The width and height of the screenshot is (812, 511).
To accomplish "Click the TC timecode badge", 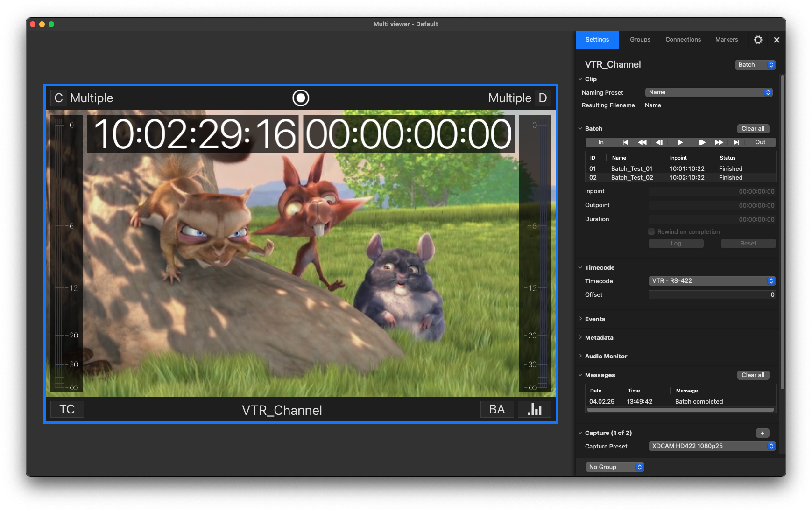I will [67, 409].
